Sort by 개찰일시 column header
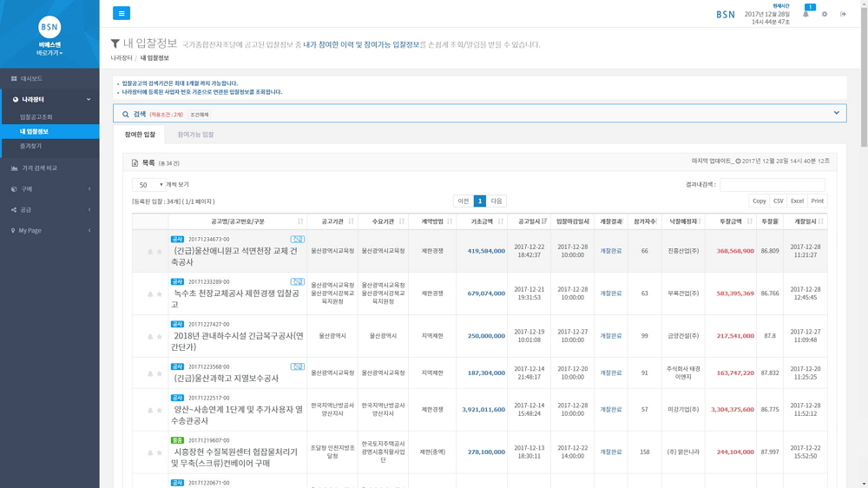Screen dimensions: 868x488 tap(806, 221)
